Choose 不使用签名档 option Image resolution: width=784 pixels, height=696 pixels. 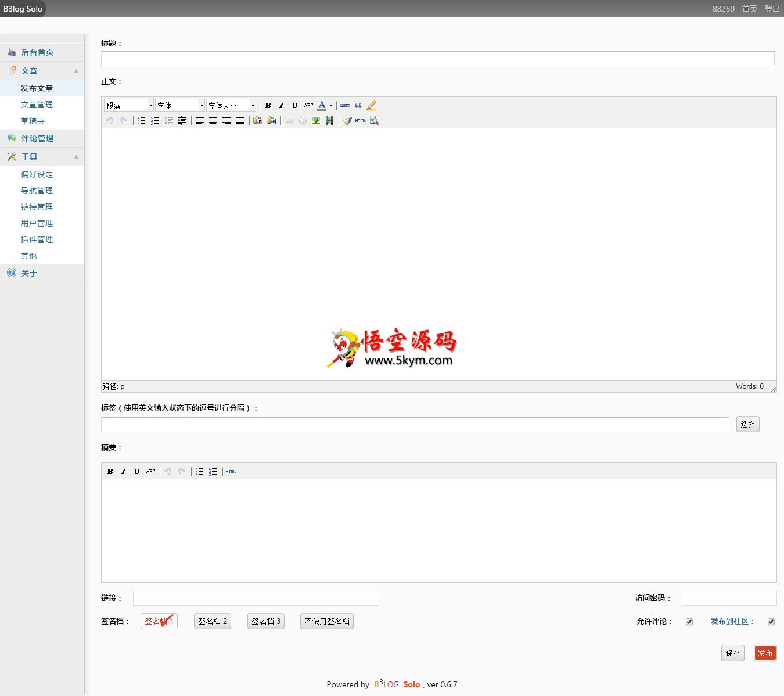(327, 621)
